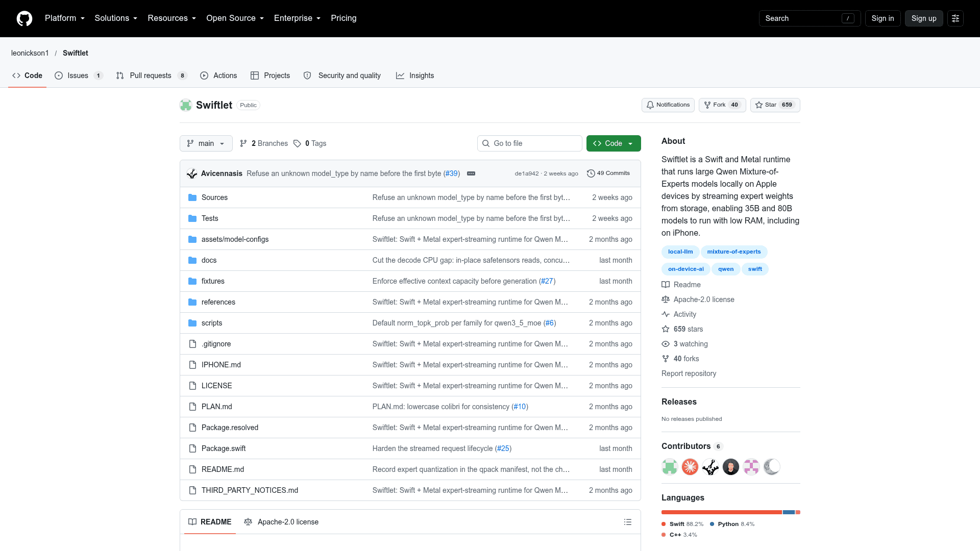
Task: Fork the repository using Fork button
Action: [x=722, y=105]
